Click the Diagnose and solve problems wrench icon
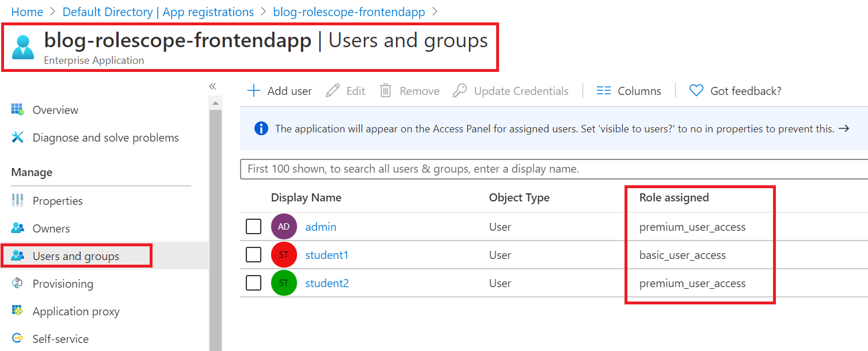This screenshot has width=868, height=351. (17, 138)
